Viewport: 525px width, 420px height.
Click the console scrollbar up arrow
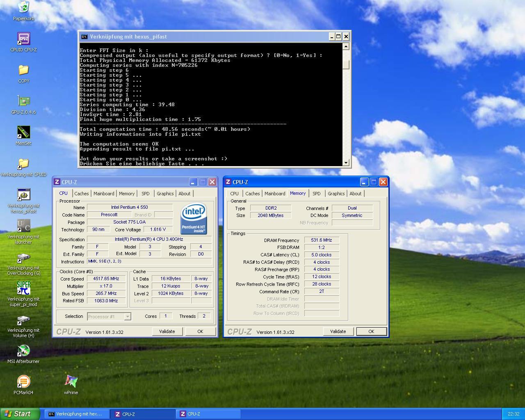click(x=346, y=46)
